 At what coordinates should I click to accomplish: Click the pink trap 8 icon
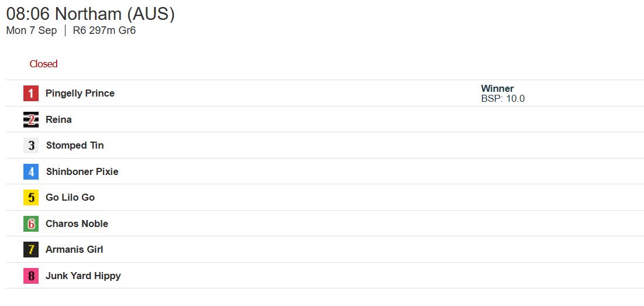pos(31,276)
